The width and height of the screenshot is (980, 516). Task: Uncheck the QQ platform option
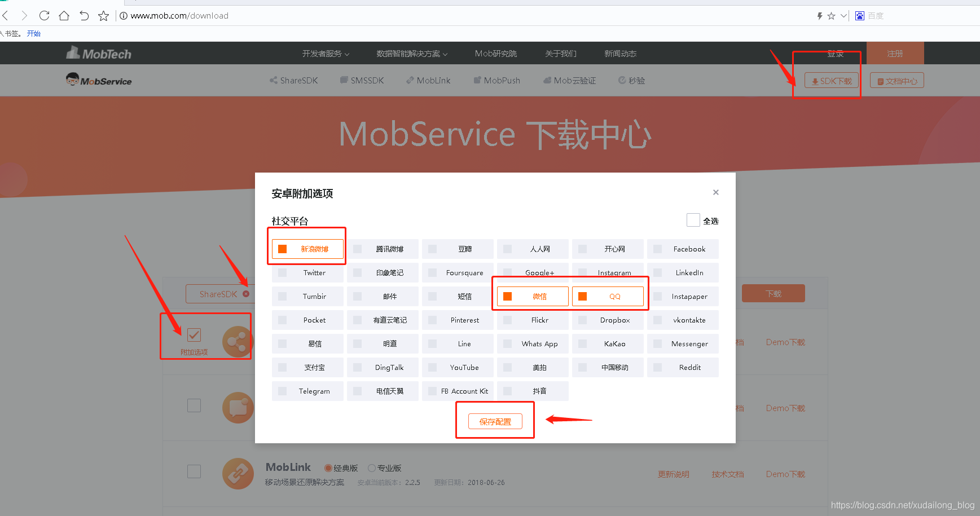[608, 296]
